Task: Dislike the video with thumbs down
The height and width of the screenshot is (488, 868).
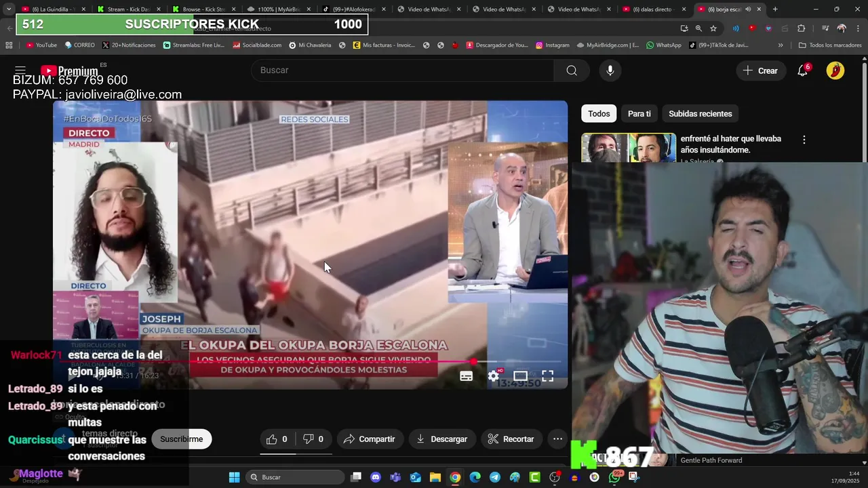Action: click(x=313, y=439)
